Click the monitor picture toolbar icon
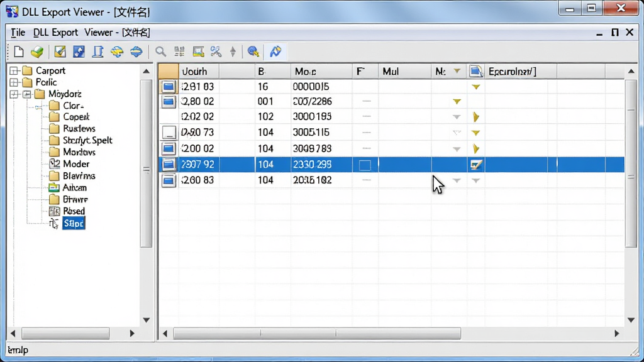The width and height of the screenshot is (644, 362). tap(198, 52)
